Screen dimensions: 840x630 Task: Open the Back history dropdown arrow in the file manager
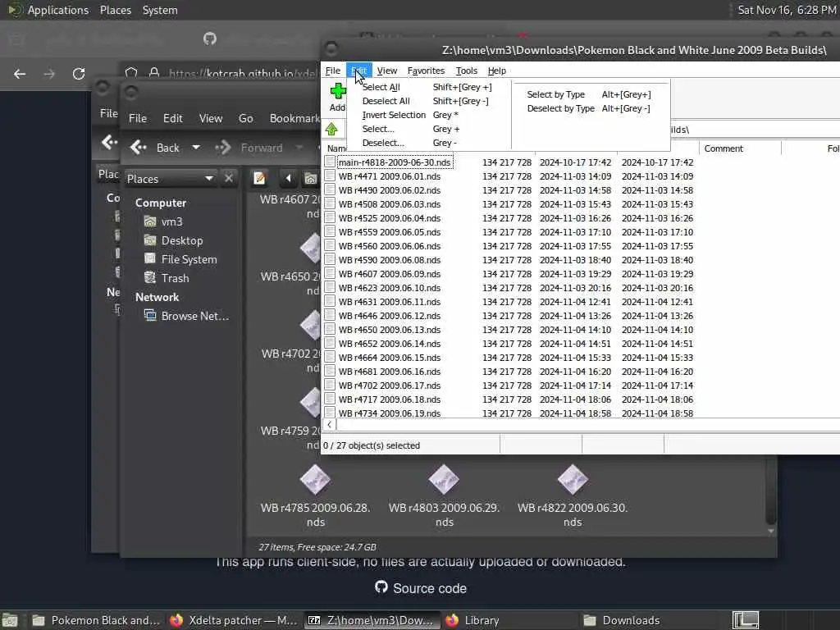[196, 148]
